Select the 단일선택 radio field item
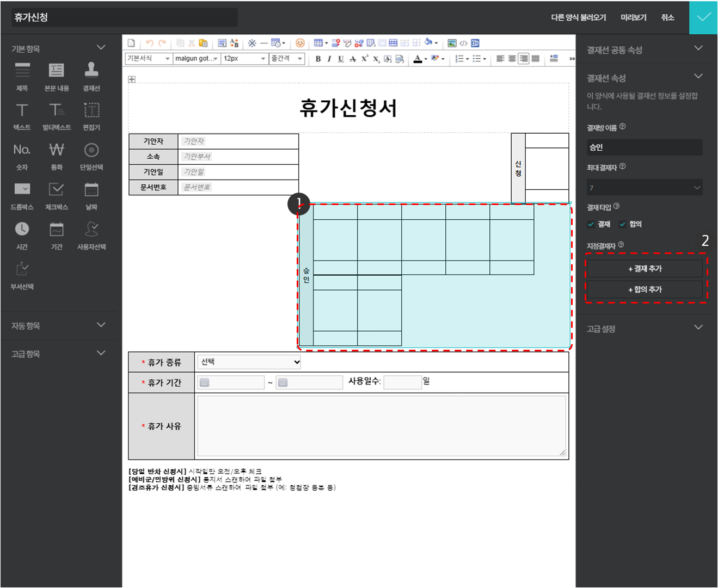The height and width of the screenshot is (588, 718). 91,150
